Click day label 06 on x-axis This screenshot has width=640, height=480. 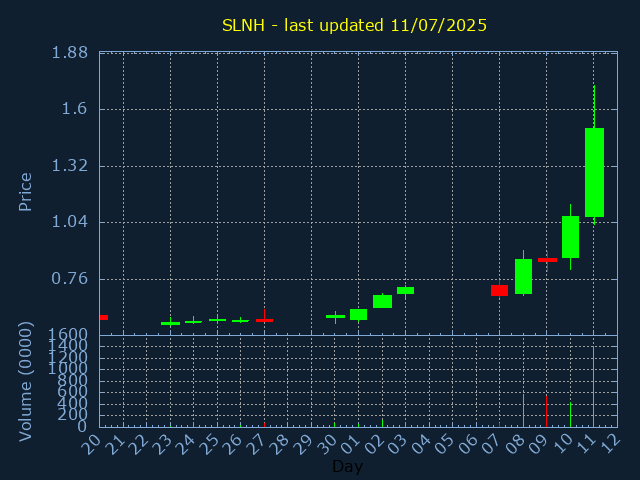point(467,444)
